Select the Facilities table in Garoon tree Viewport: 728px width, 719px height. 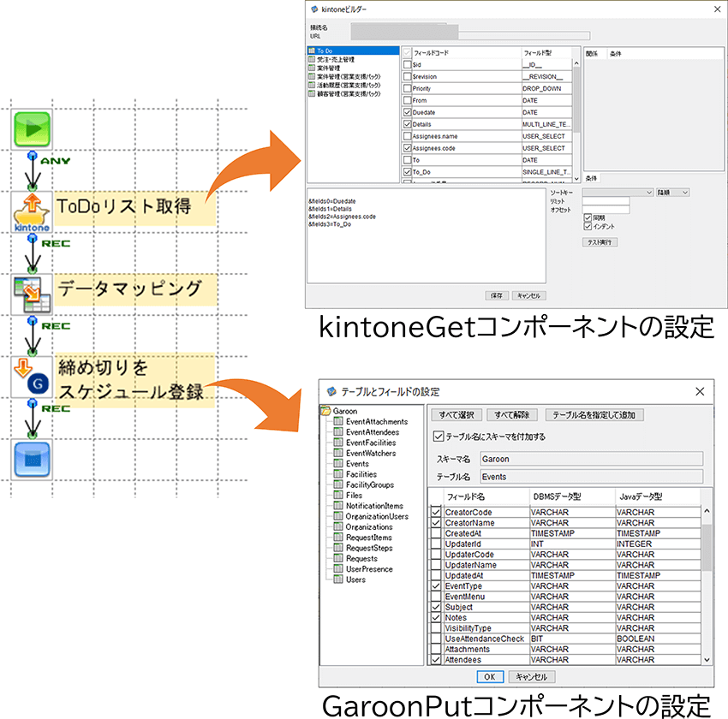pyautogui.click(x=355, y=474)
